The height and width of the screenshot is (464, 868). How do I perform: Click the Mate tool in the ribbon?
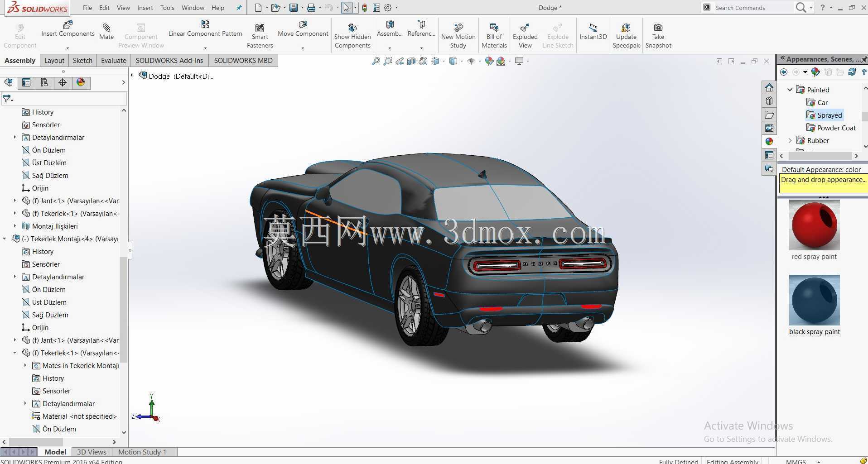coord(106,32)
